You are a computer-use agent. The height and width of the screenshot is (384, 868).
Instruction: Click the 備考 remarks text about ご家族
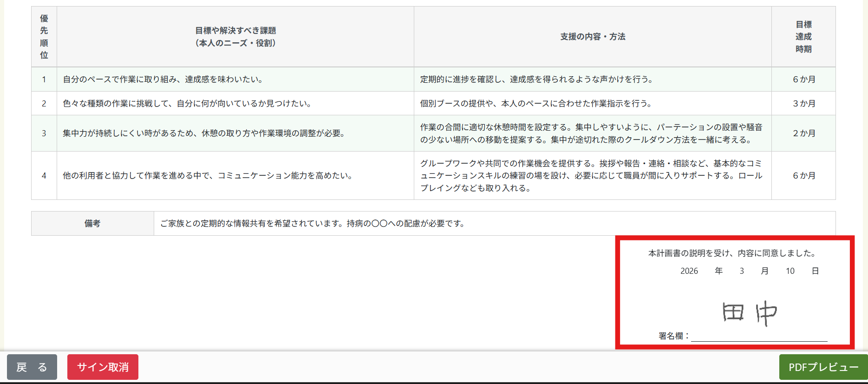313,224
